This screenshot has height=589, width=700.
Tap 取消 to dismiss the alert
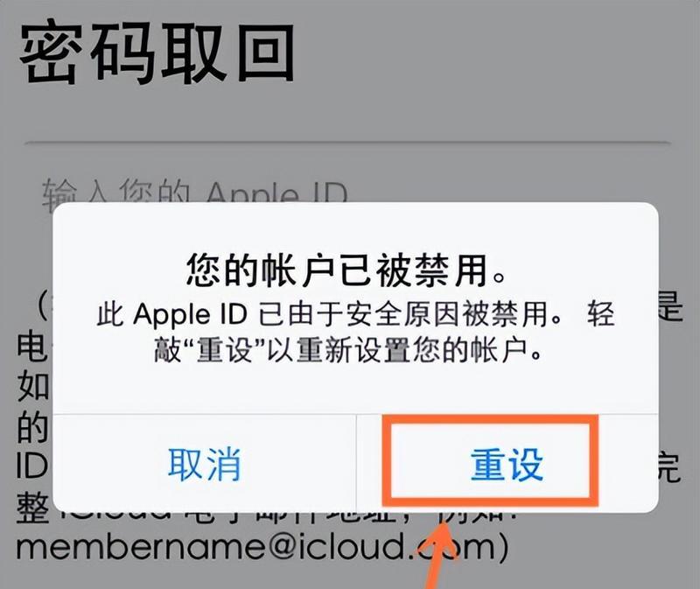pos(205,465)
